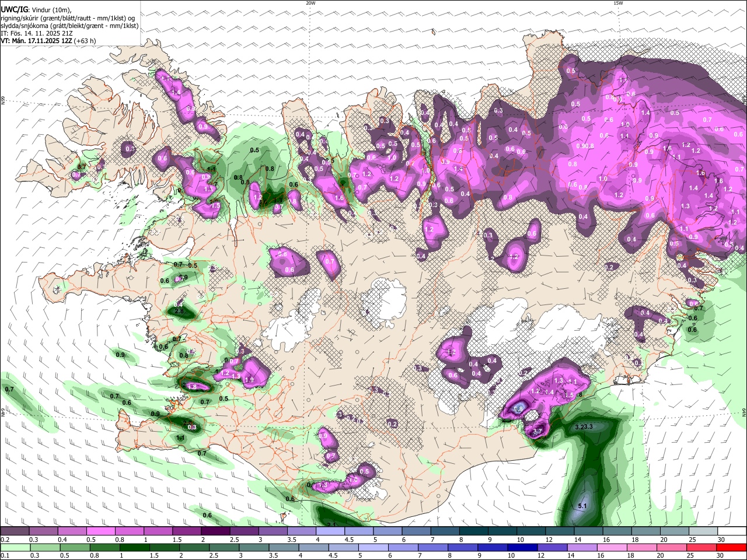
Task: Click the 0.2 swatch in the upper snow legend row
Action: point(15,531)
